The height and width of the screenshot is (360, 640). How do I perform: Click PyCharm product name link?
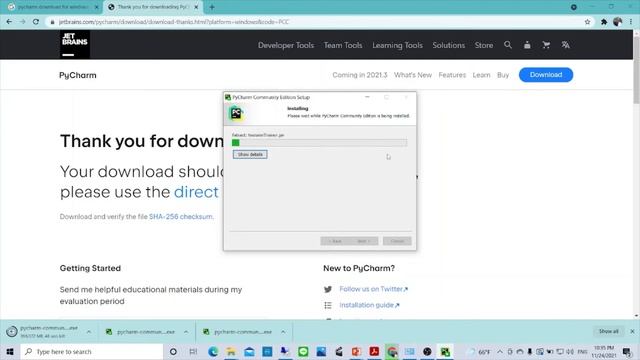point(78,75)
